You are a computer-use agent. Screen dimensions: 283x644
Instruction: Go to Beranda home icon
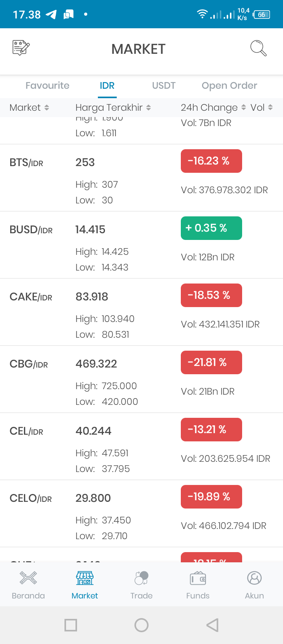pos(28,578)
